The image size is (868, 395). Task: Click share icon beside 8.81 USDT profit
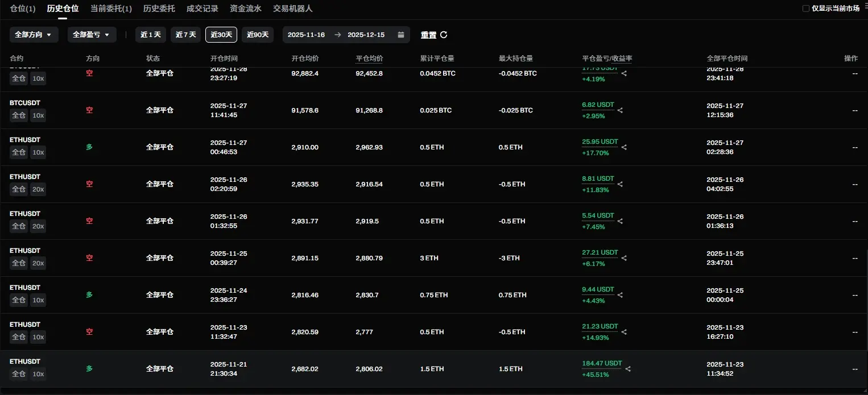click(620, 184)
